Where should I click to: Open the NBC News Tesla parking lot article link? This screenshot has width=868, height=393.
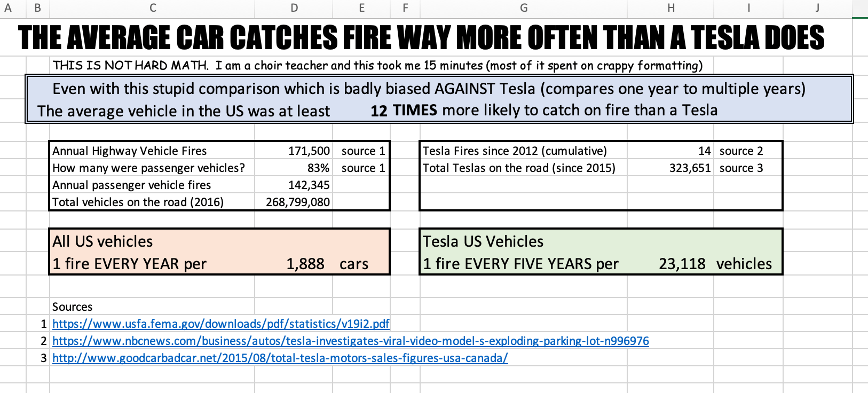point(350,341)
